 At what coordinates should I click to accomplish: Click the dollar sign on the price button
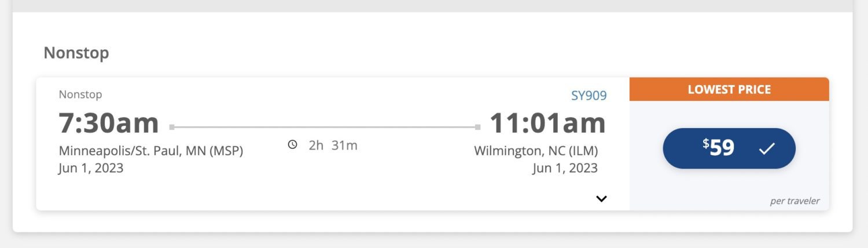[x=706, y=144]
